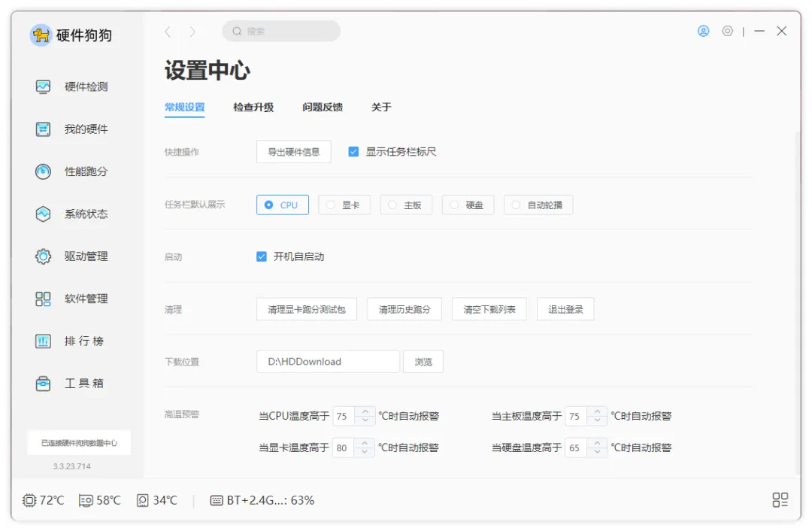
Task: Open the user account icon top right
Action: [703, 31]
